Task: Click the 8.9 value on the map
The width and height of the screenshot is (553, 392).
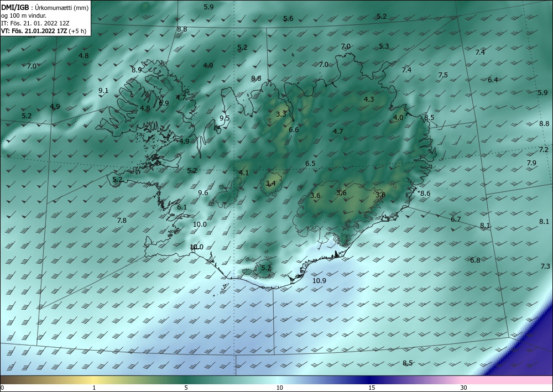Action: 137,70
